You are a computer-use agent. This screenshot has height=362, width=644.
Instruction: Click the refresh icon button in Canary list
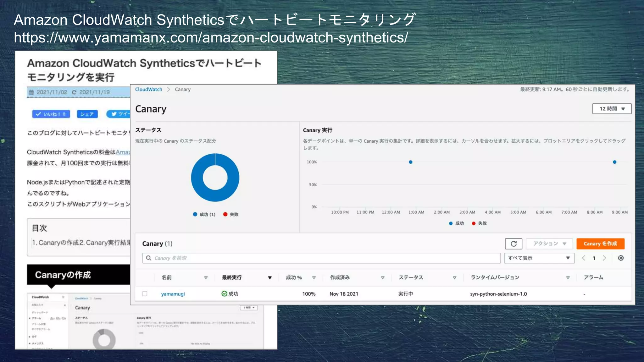[x=514, y=244]
